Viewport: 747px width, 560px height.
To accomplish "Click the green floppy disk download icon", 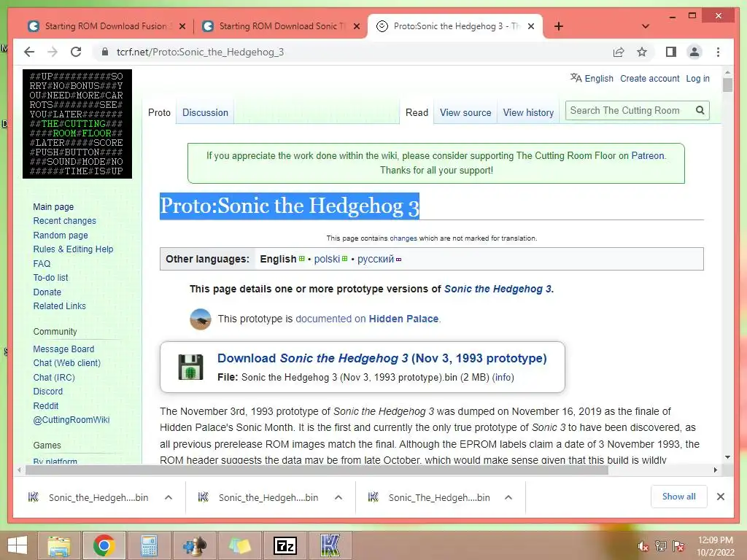I will pos(190,367).
